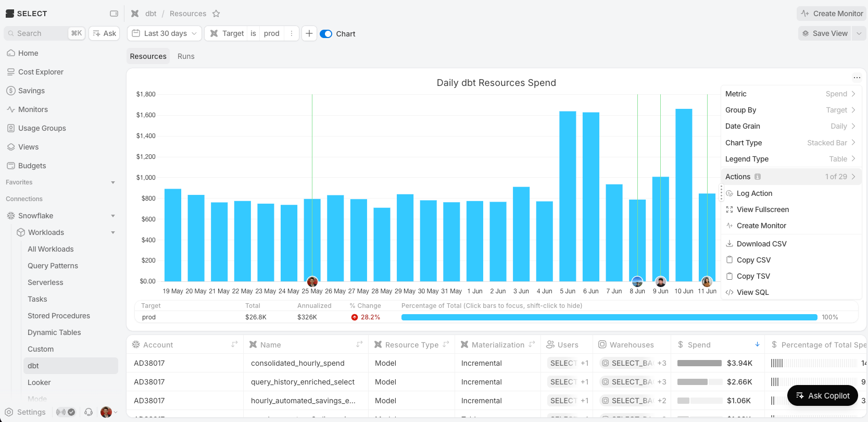Viewport: 868px width, 422px height.
Task: Click Resource Type column sort icon
Action: coord(446,344)
